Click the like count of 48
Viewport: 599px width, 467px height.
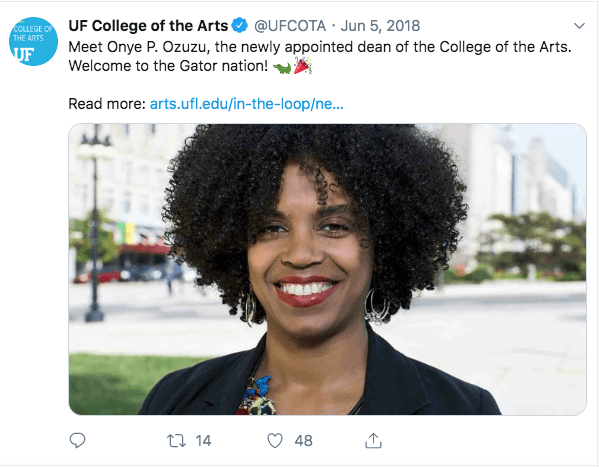(303, 441)
